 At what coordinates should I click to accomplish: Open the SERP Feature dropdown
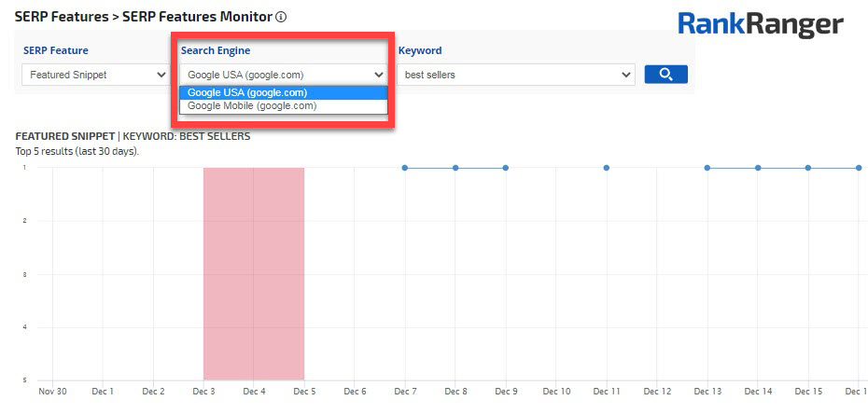pyautogui.click(x=94, y=75)
